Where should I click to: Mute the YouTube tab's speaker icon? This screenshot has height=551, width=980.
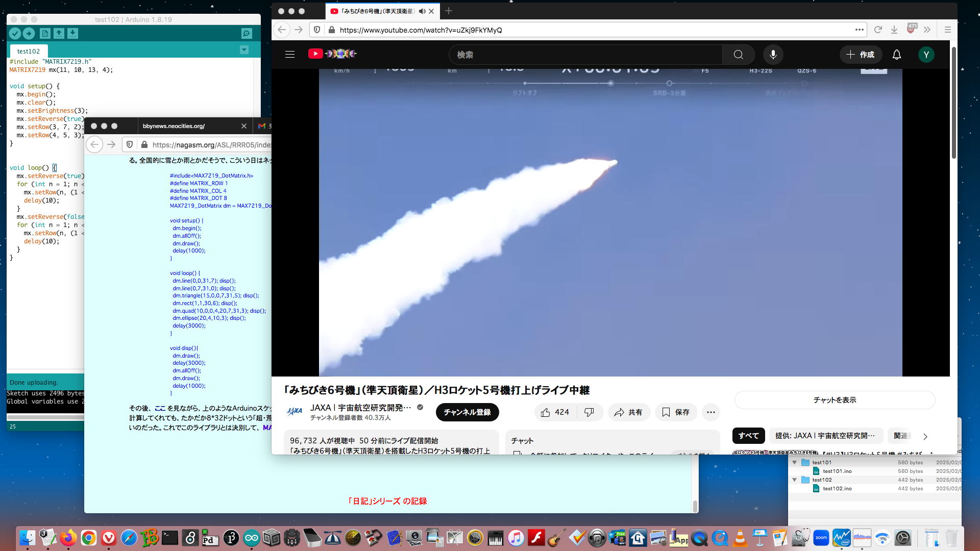pyautogui.click(x=422, y=11)
